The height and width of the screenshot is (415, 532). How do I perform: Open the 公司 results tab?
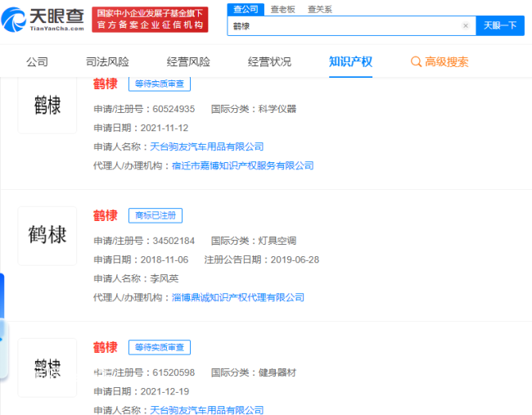coord(38,62)
